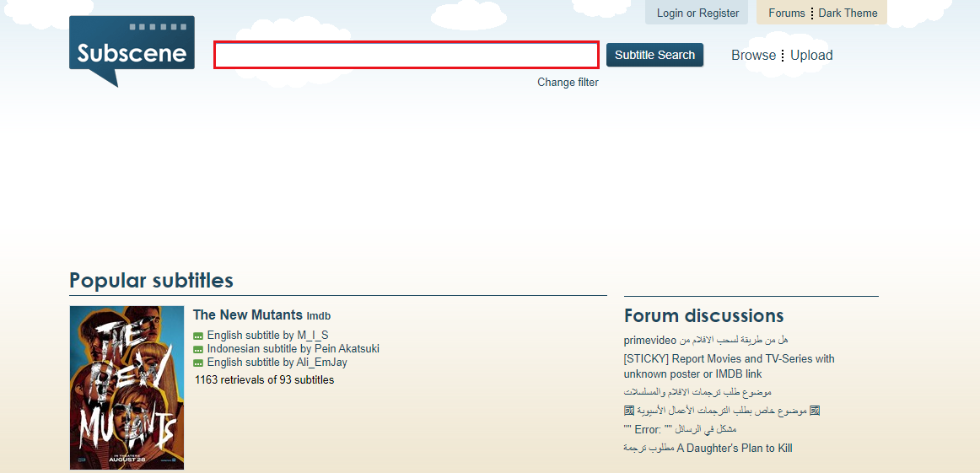The image size is (980, 473).
Task: Open The New Mutants title link
Action: 247,314
